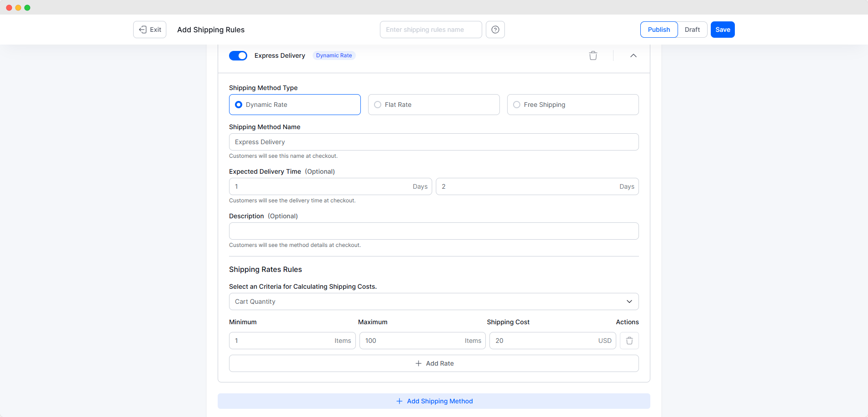Click the Shipping Rates Rules heading
The image size is (868, 417).
(x=265, y=269)
